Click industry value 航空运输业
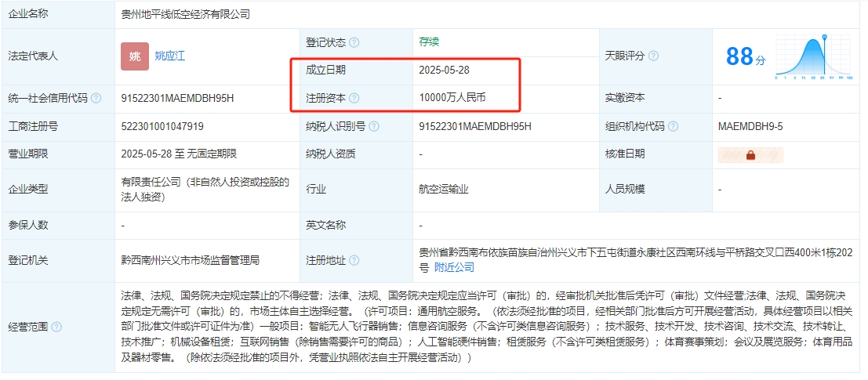This screenshot has height=380, width=868. [444, 189]
